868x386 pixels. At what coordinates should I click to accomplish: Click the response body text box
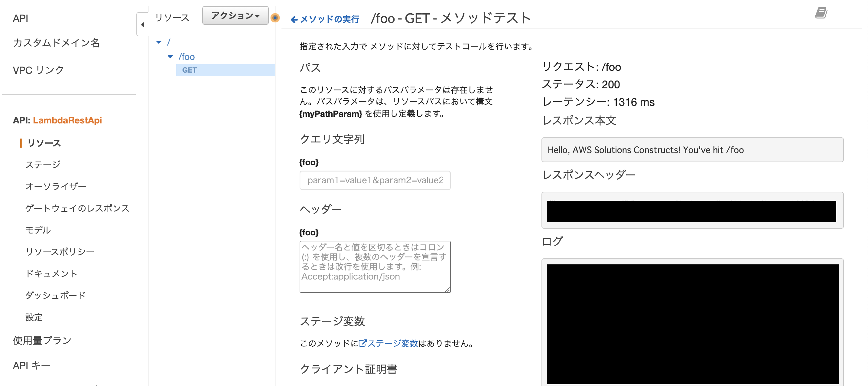point(692,150)
